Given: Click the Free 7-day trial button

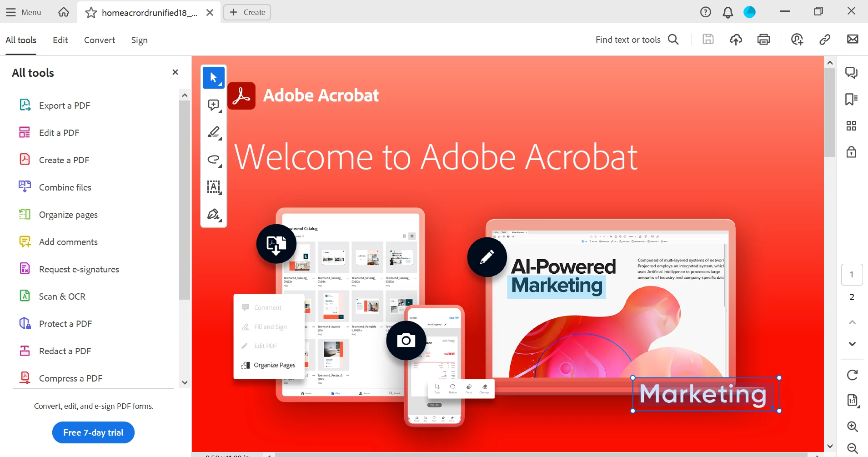Looking at the screenshot, I should (x=93, y=432).
